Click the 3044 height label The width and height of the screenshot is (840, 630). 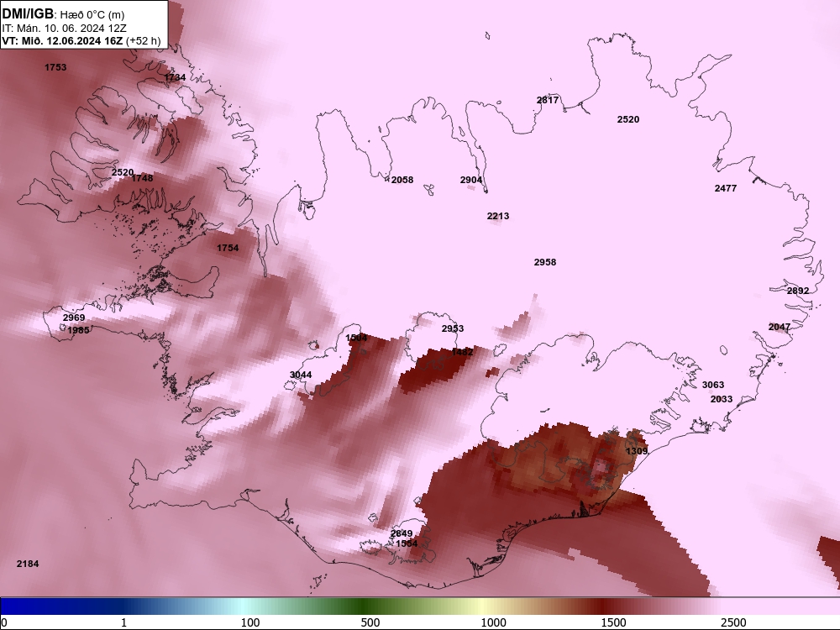pyautogui.click(x=301, y=375)
